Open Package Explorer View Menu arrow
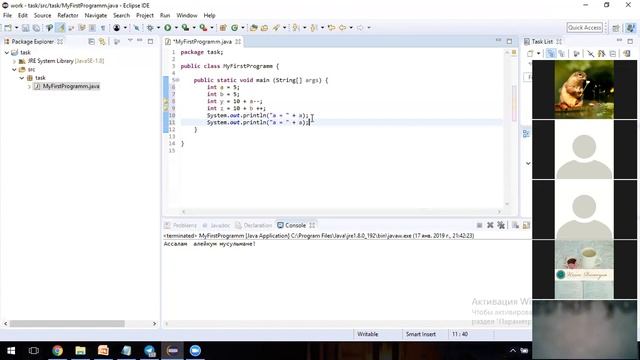This screenshot has width=640, height=360. click(x=130, y=41)
